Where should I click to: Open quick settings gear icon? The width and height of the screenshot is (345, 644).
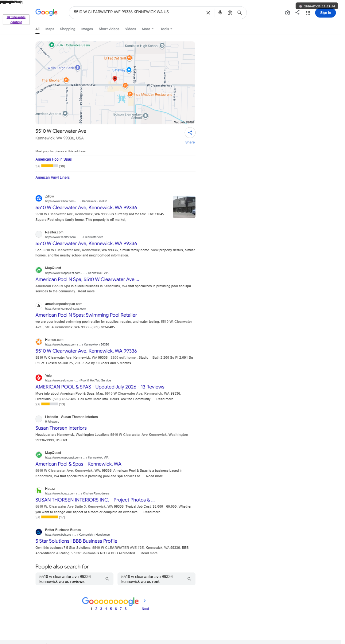pos(288,13)
